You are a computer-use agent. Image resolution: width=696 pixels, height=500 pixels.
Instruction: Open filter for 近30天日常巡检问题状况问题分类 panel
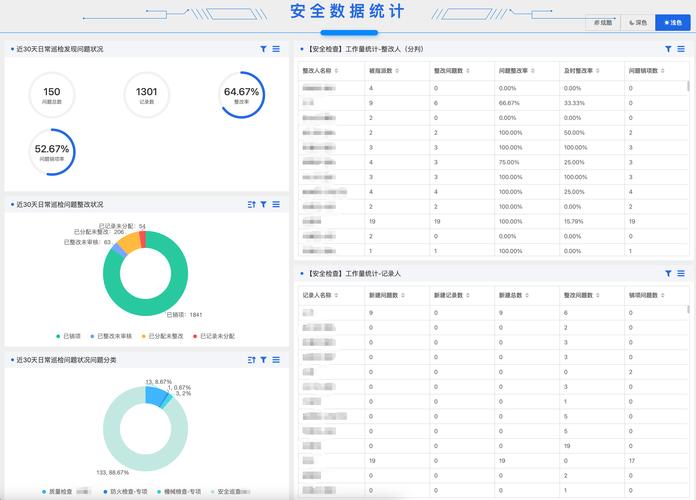tap(264, 360)
